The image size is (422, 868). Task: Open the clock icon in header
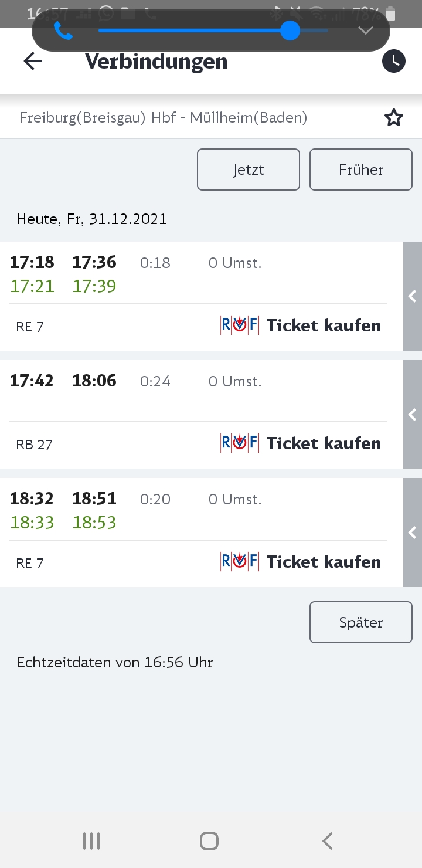(x=394, y=61)
